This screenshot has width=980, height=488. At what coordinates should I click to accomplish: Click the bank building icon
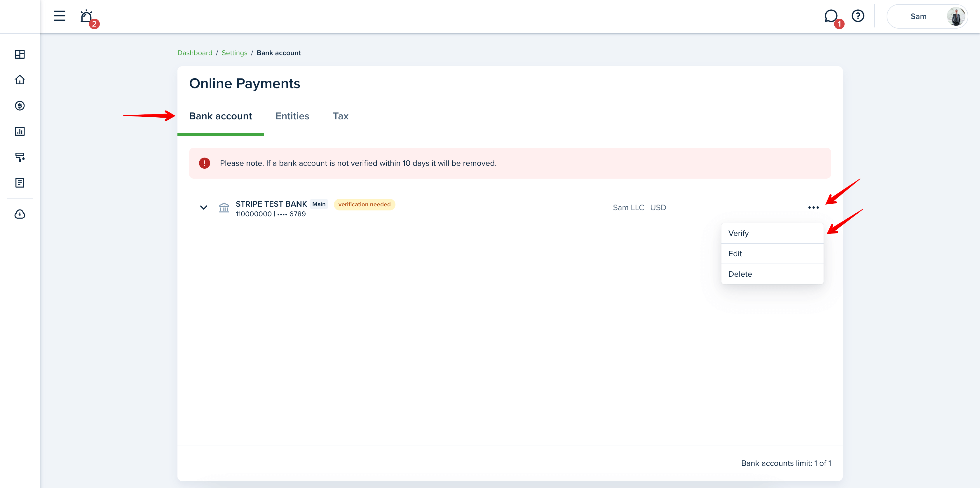point(224,208)
